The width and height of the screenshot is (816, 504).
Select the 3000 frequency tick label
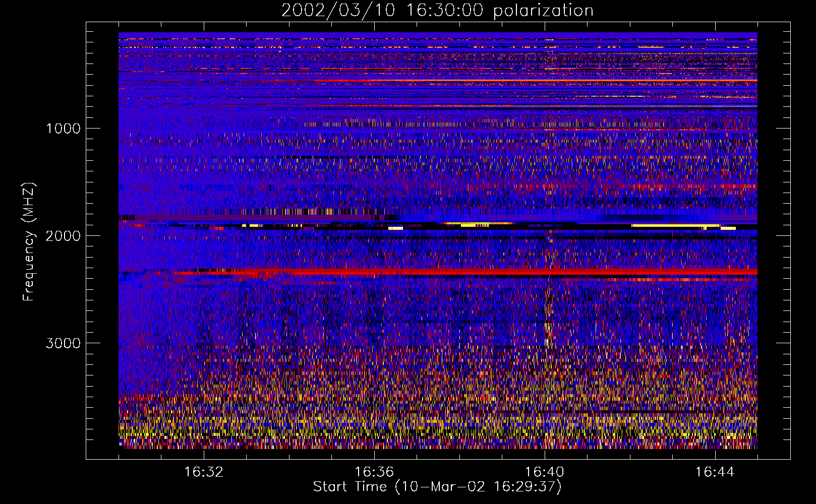[x=63, y=343]
